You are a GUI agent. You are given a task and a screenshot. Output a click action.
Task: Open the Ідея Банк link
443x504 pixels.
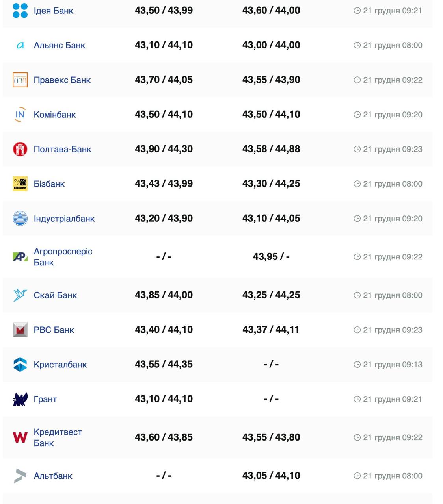pyautogui.click(x=54, y=11)
